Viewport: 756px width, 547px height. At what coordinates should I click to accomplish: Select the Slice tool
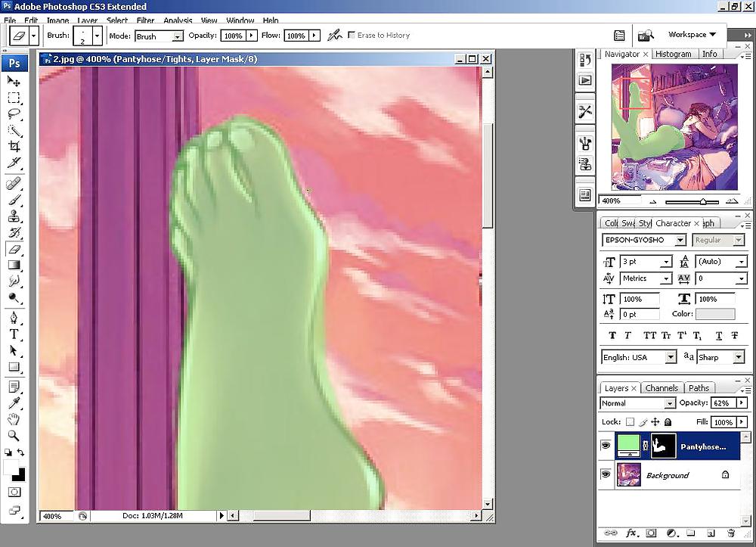[x=14, y=163]
